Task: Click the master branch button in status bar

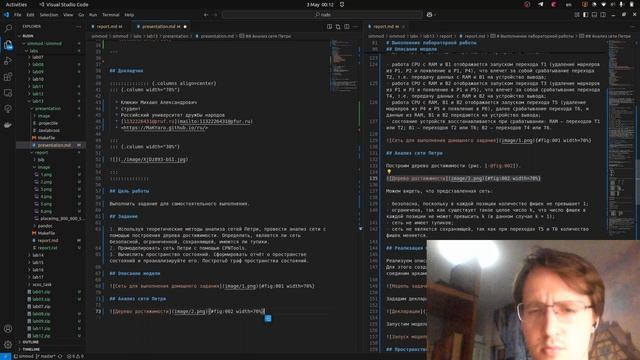Action: [x=45, y=356]
